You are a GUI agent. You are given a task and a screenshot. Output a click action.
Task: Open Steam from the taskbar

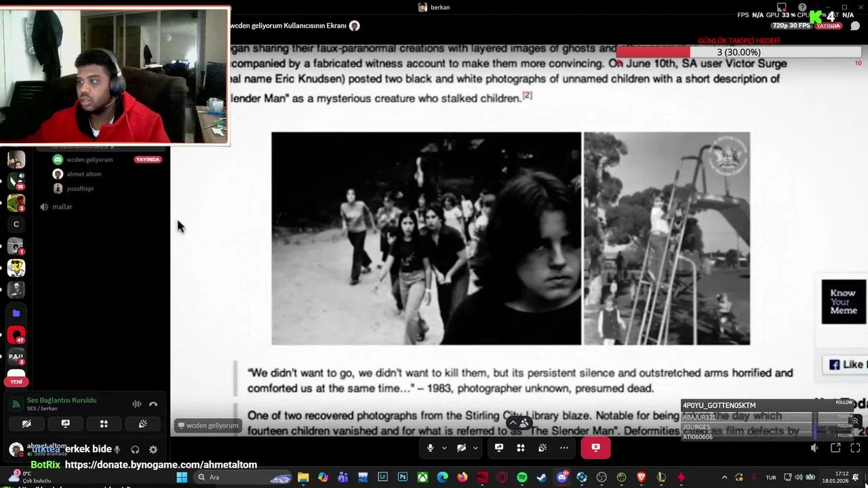[x=542, y=477]
